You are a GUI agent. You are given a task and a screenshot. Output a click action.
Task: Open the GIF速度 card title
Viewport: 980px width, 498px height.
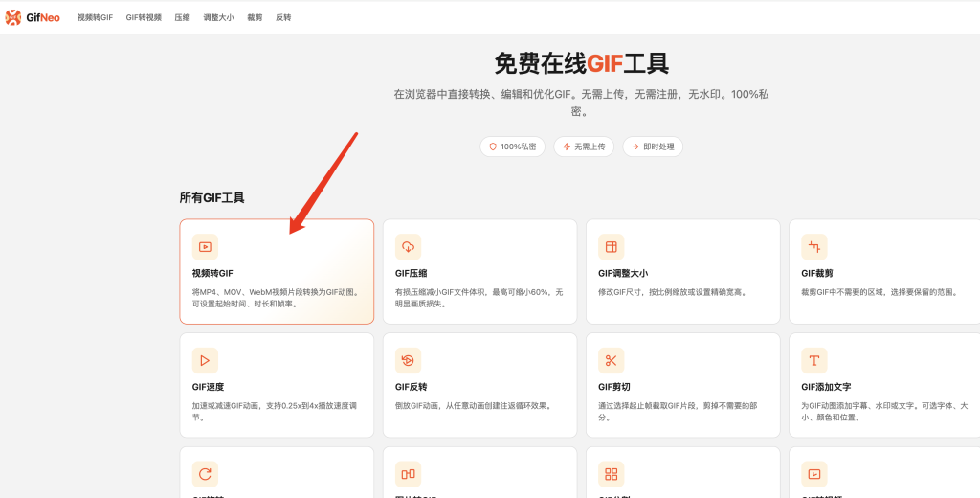pyautogui.click(x=208, y=387)
